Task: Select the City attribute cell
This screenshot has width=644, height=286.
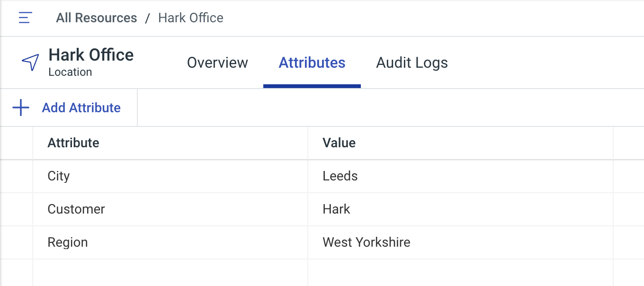Action: 170,176
